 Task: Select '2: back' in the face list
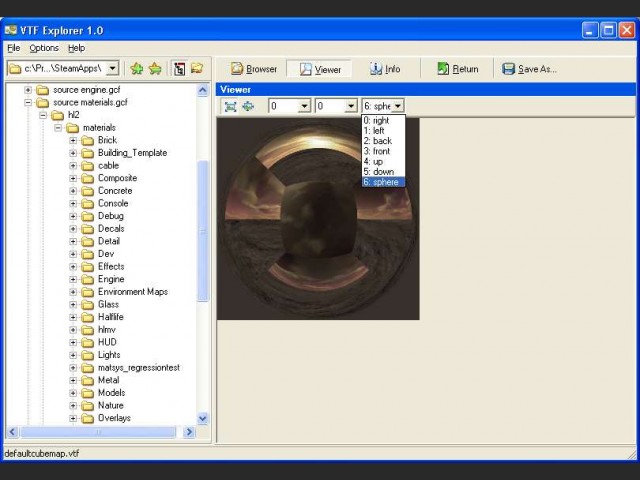383,141
